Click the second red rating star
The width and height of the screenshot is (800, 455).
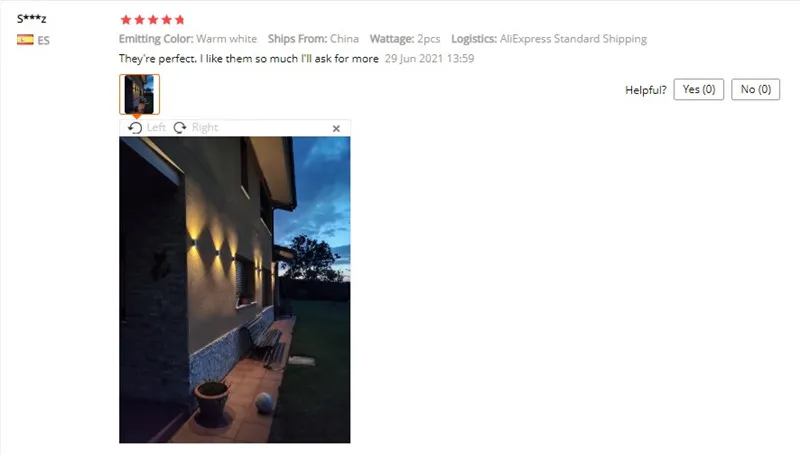click(x=139, y=20)
